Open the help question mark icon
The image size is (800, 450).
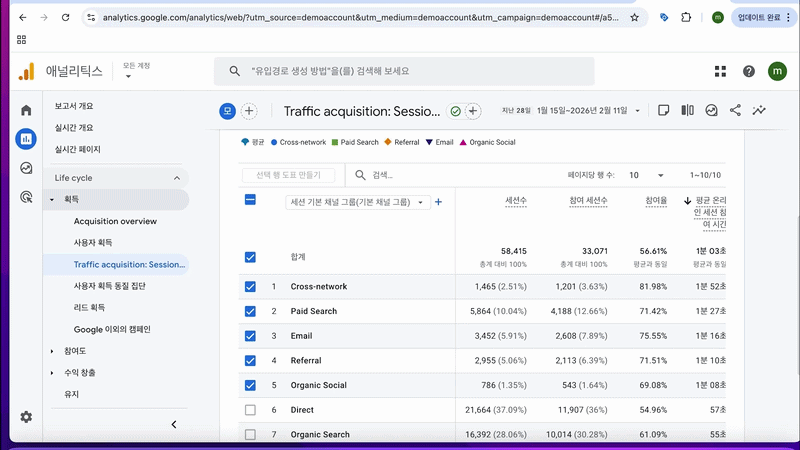point(748,71)
